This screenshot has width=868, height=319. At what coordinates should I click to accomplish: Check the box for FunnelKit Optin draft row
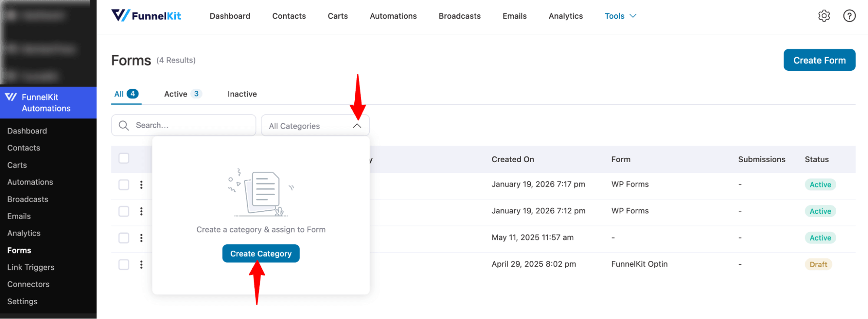(x=124, y=265)
